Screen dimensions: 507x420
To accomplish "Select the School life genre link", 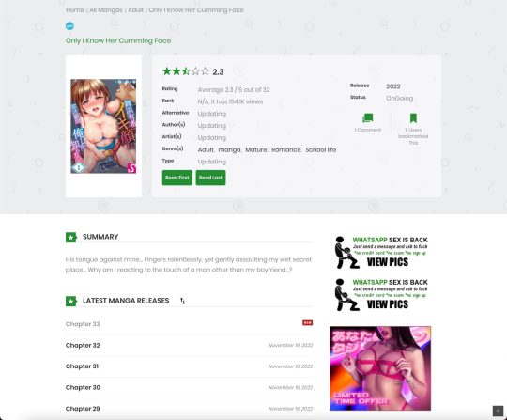I will coord(321,149).
